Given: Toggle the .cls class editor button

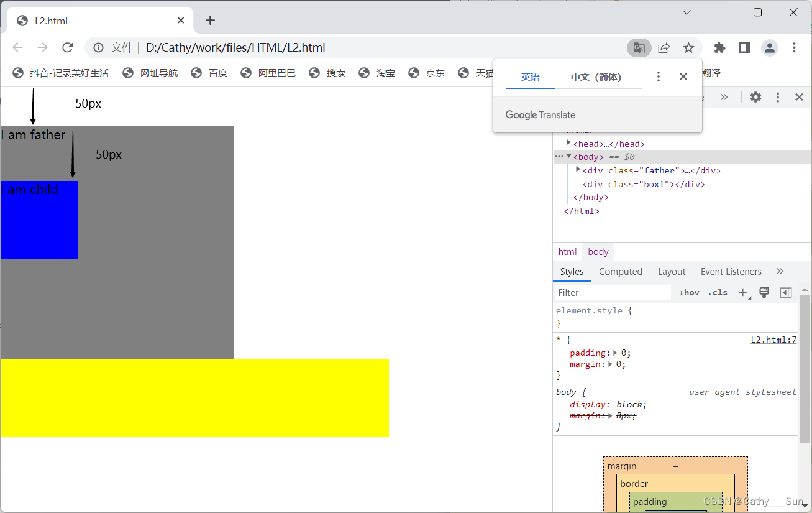Looking at the screenshot, I should click(x=718, y=292).
